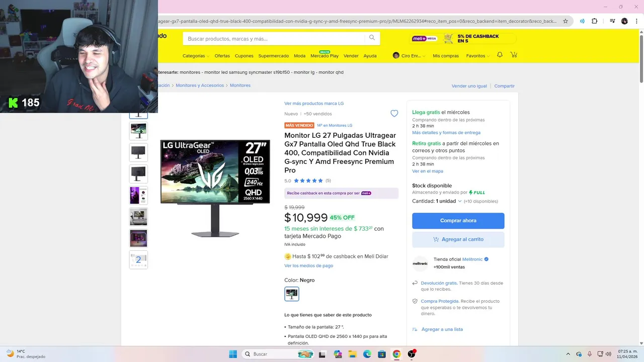Open Ver más productos marca LG
The width and height of the screenshot is (644, 362).
[314, 104]
